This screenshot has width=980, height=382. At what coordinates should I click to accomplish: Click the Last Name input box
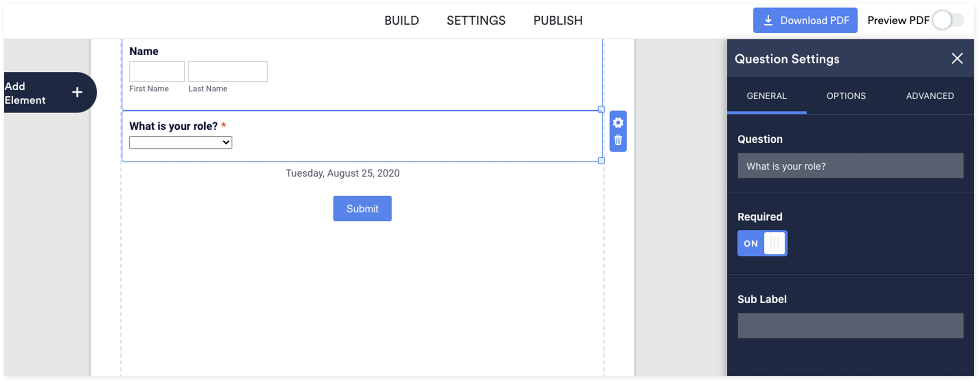228,71
